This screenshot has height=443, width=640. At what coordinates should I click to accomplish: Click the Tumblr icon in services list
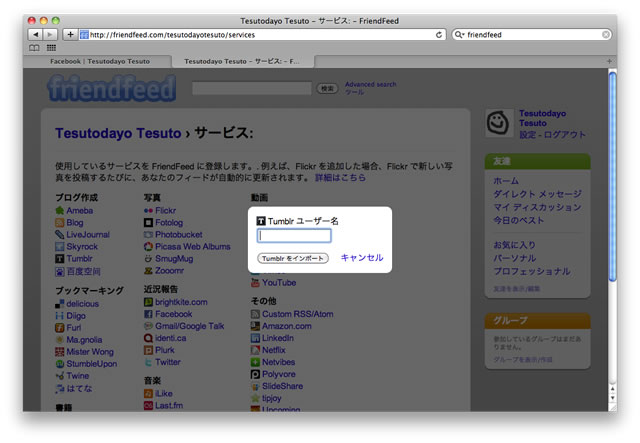click(x=60, y=259)
